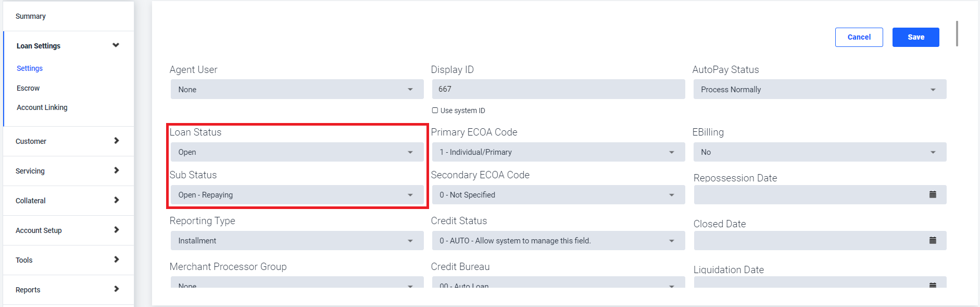Viewport: 980px width, 307px height.
Task: Open the Escrow settings page
Action: coord(28,88)
